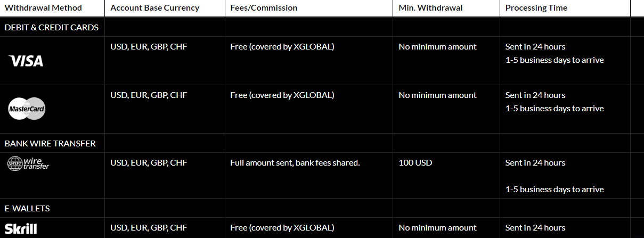Select the Withdrawal Method column header
Viewport: 644px width, 238px height.
(x=52, y=8)
